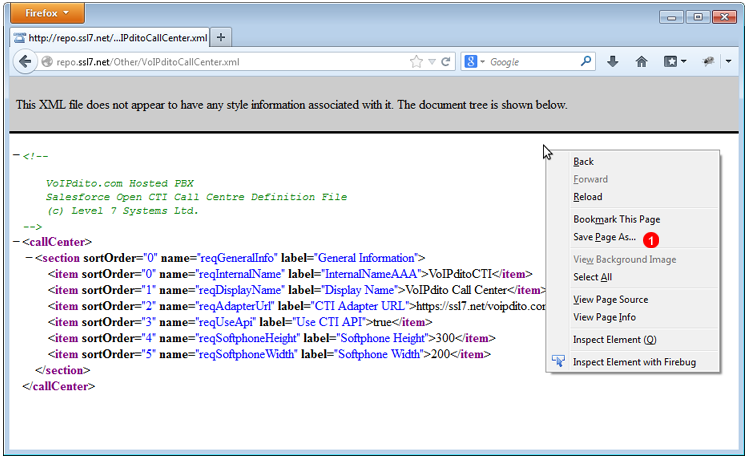Click the reqUseApi item line
This screenshot has width=750, height=460.
point(240,322)
